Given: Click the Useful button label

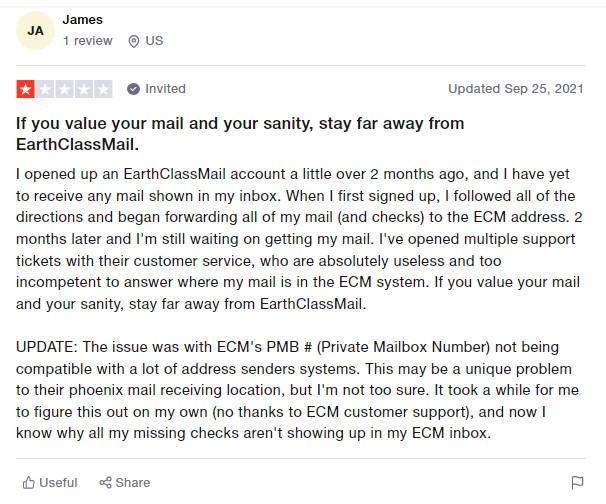Looking at the screenshot, I should coord(59,482).
